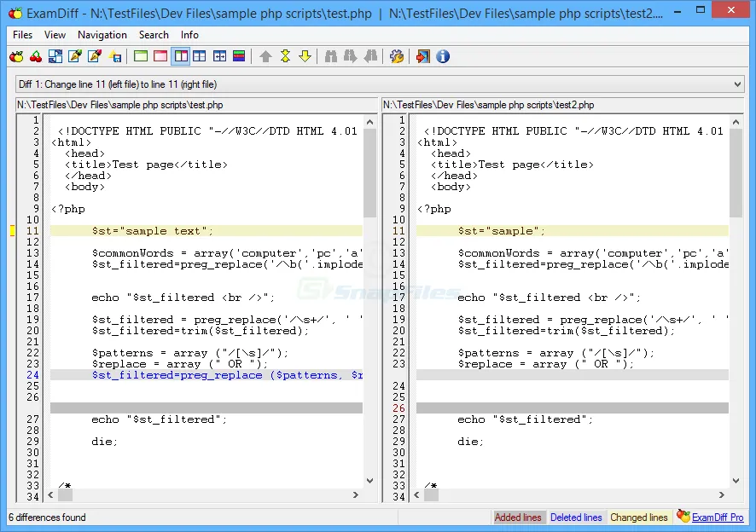This screenshot has height=532, width=756.
Task: Click the center splitter icon with arrows
Action: coord(219,56)
